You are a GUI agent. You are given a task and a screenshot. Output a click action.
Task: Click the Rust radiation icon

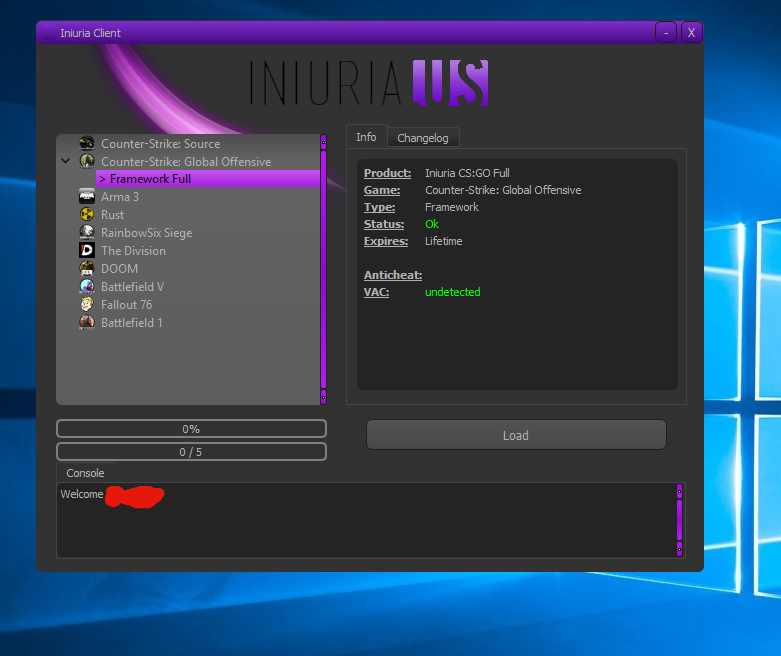pyautogui.click(x=87, y=215)
